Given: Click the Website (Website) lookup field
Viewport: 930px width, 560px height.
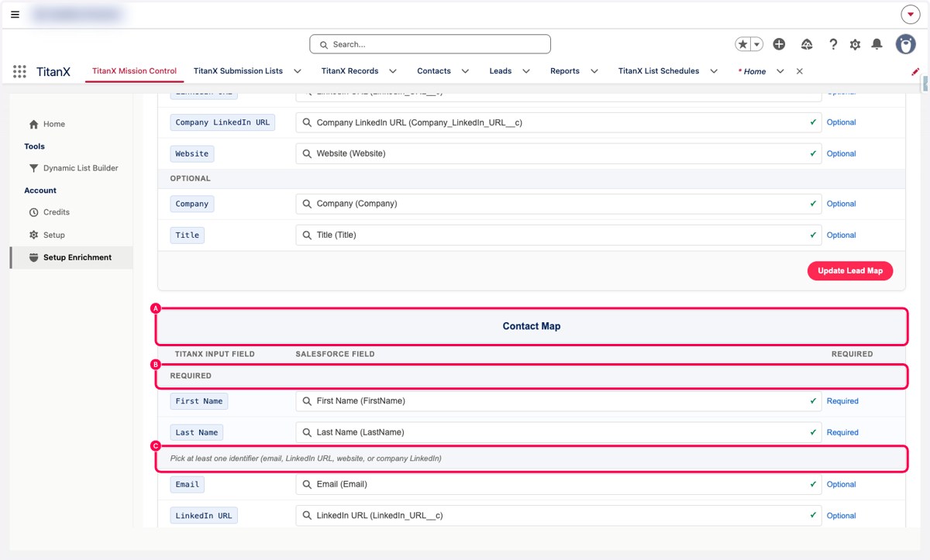Looking at the screenshot, I should 559,153.
